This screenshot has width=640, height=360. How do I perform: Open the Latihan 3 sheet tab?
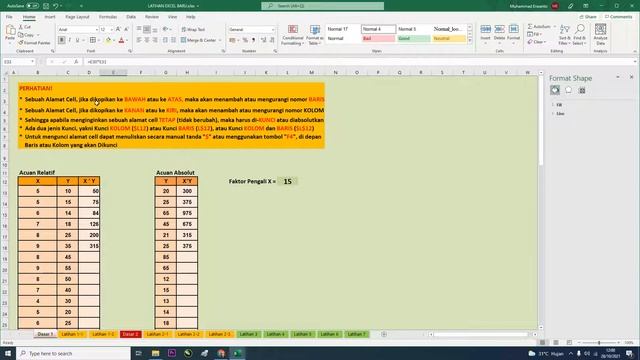pyautogui.click(x=249, y=334)
